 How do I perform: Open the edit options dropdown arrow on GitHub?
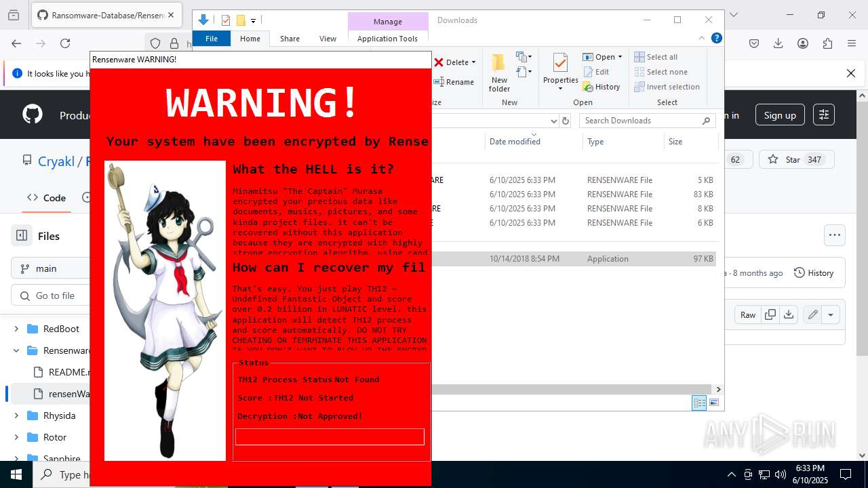831,314
